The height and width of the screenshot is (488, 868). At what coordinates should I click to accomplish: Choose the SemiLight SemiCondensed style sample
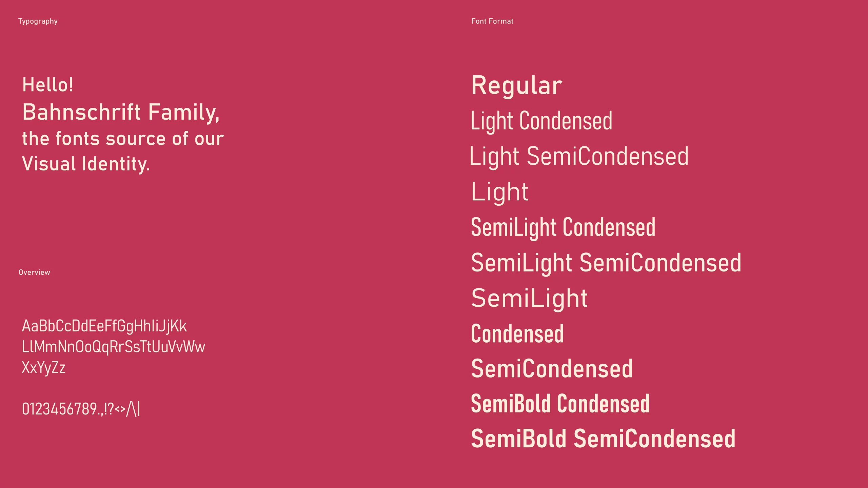pos(606,263)
